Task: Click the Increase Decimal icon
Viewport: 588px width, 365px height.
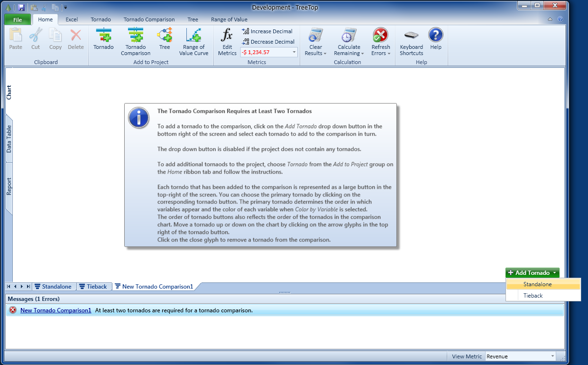Action: 246,31
